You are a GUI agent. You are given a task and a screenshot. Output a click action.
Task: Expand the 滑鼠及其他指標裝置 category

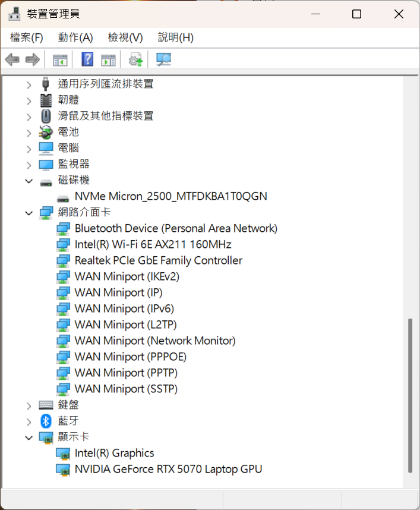click(29, 117)
